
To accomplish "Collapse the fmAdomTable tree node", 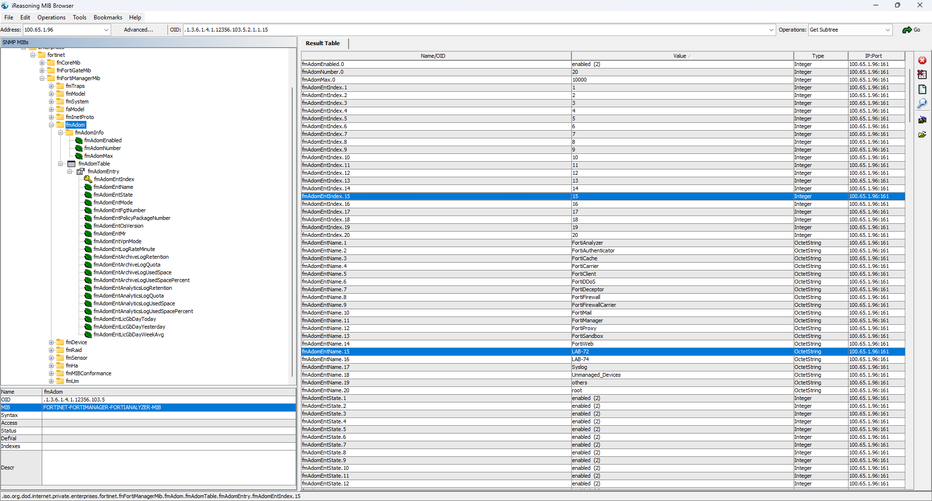I will pos(61,163).
